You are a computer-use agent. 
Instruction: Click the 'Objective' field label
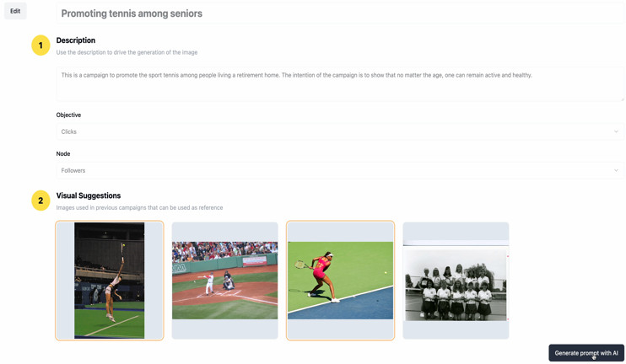[68, 115]
